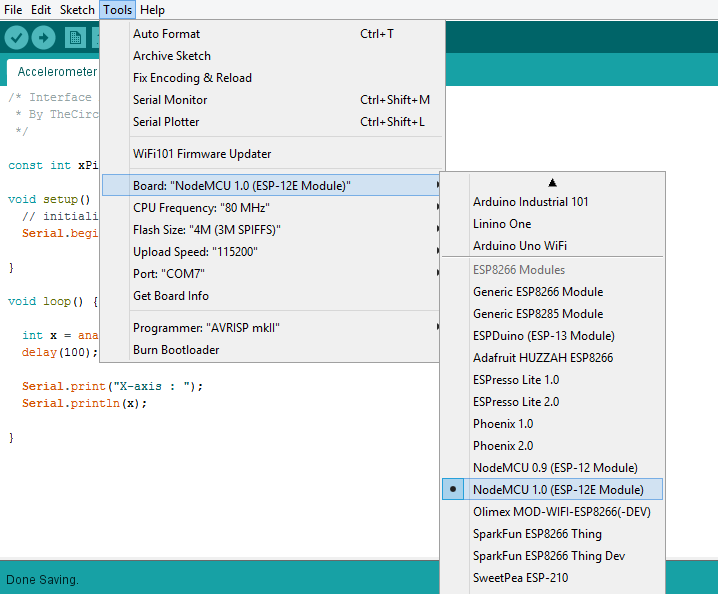Select Arduino Uno WiFi board

552,246
